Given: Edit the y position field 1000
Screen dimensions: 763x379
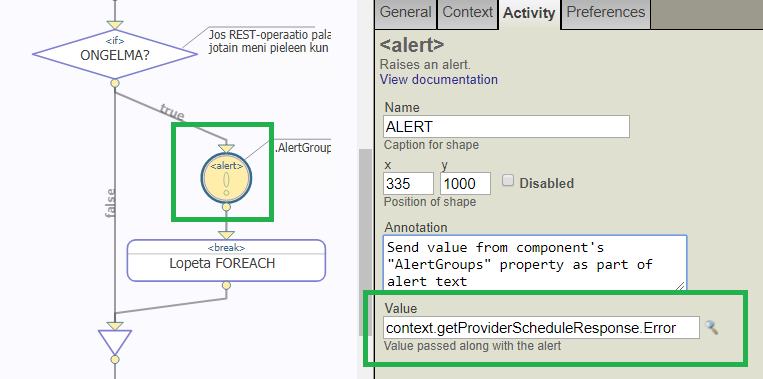Looking at the screenshot, I should pos(465,183).
